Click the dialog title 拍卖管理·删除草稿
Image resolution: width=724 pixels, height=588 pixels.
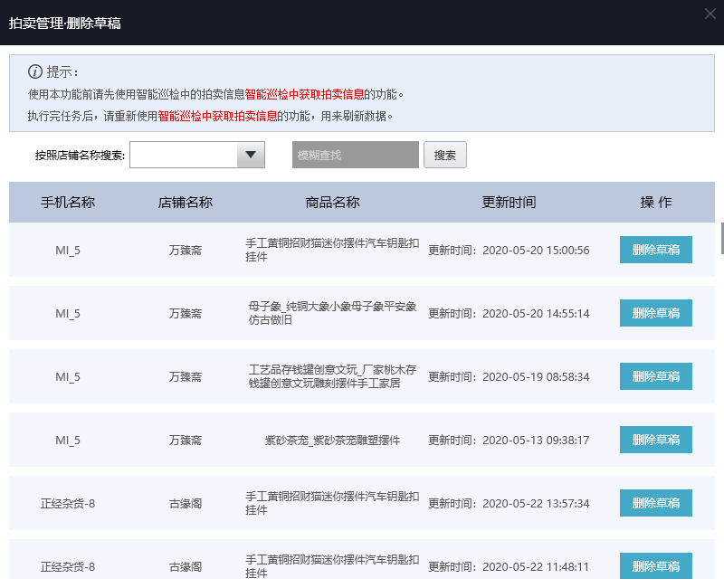64,24
